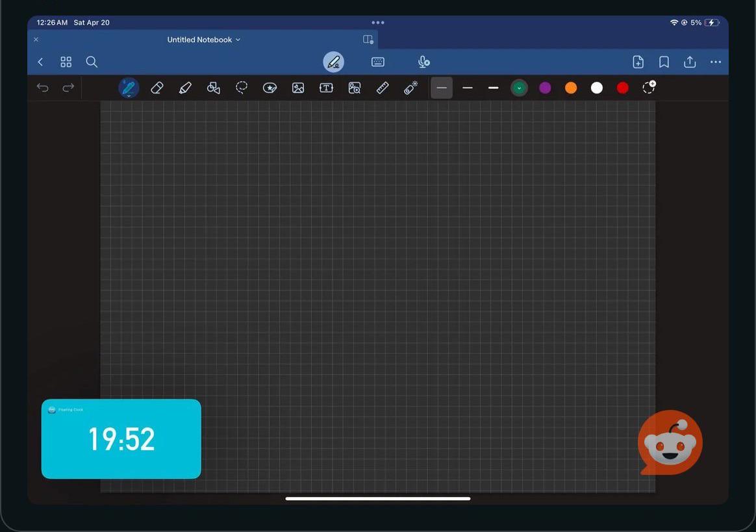Viewport: 756px width, 532px height.
Task: Enable the Ruler tool
Action: click(382, 87)
